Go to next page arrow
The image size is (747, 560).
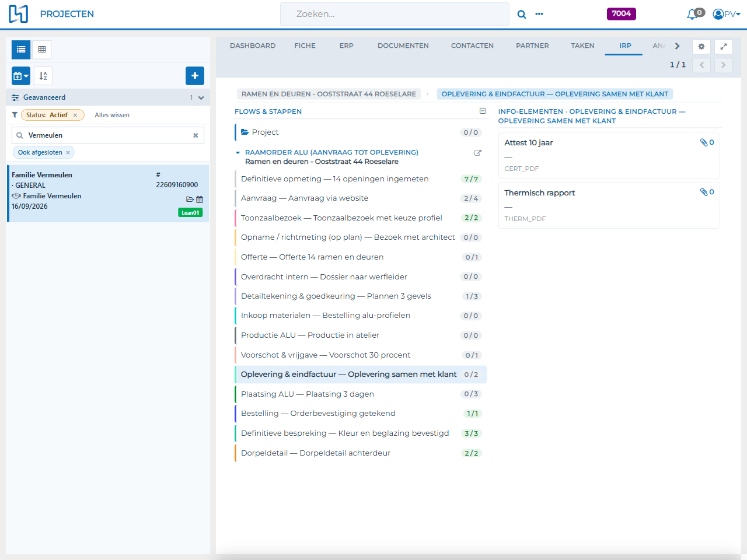pos(724,65)
